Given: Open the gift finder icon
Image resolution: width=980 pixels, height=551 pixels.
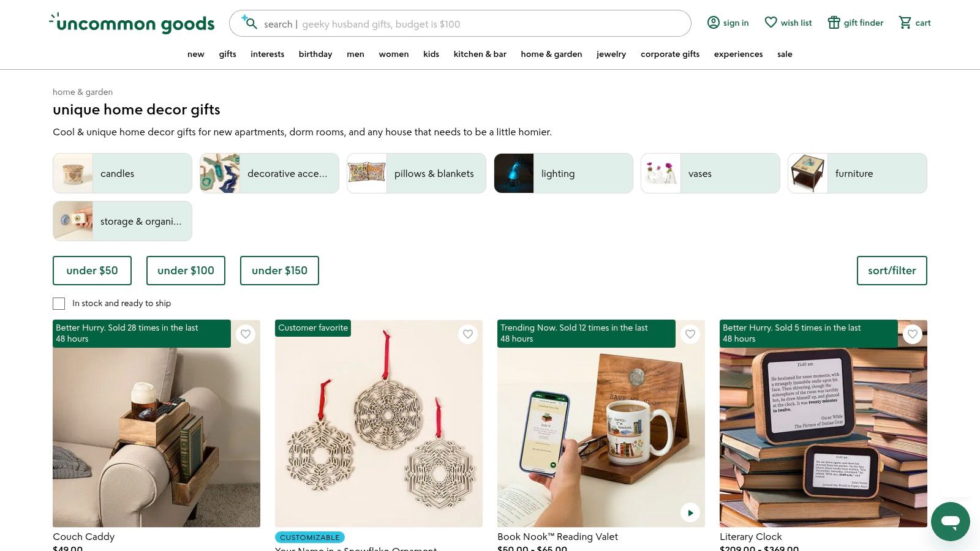Looking at the screenshot, I should (x=834, y=23).
